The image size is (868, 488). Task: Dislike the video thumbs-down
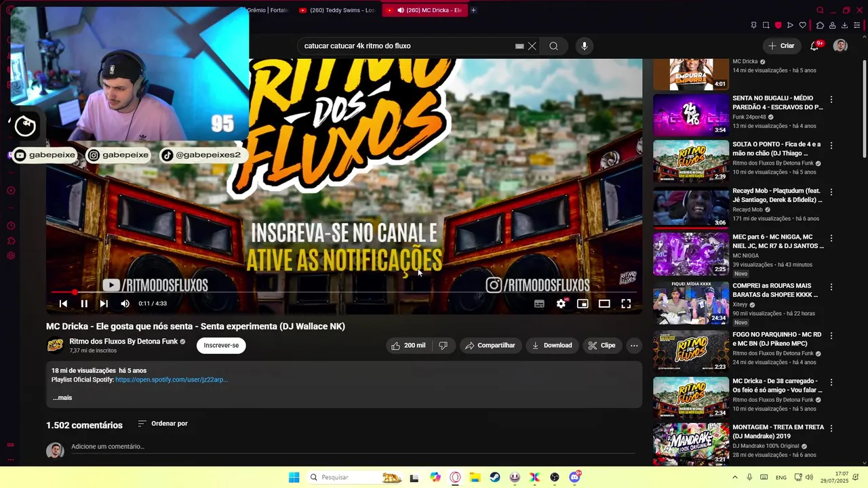pyautogui.click(x=443, y=346)
